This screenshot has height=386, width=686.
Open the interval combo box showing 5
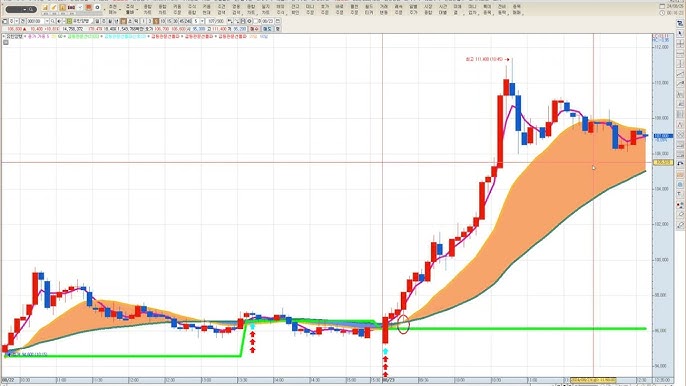pyautogui.click(x=199, y=21)
